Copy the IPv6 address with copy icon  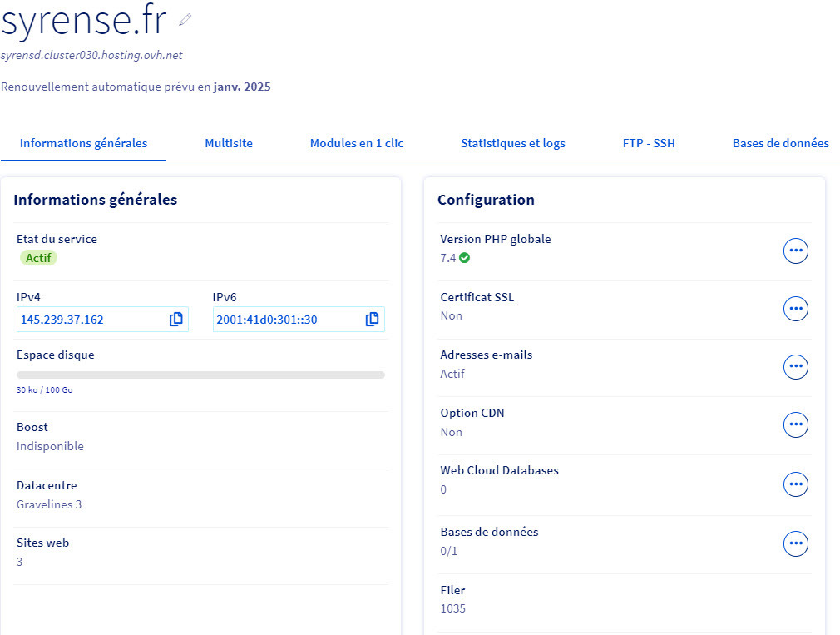373,320
